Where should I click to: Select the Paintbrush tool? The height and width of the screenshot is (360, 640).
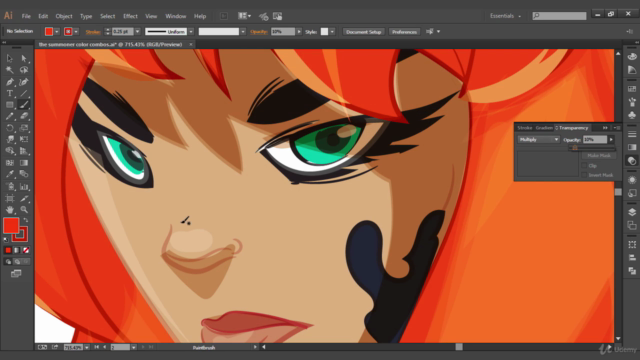(24, 105)
